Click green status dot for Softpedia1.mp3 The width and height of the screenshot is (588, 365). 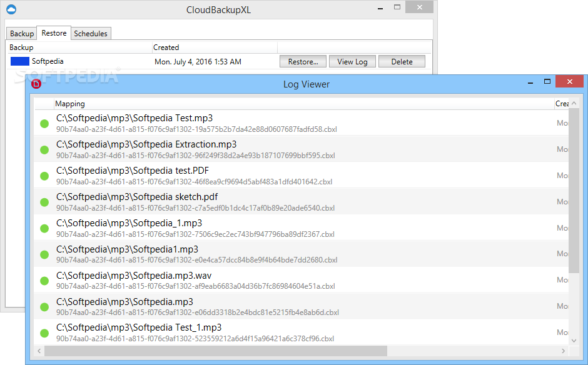click(44, 255)
